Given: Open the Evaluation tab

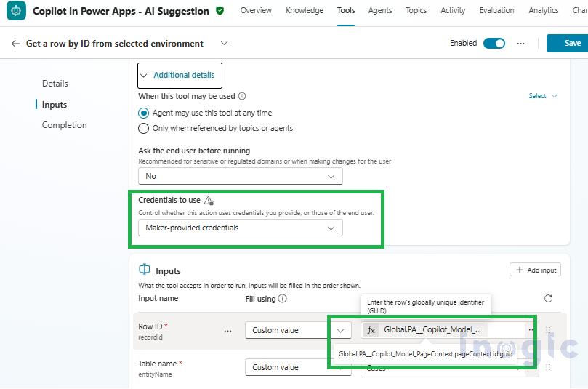Looking at the screenshot, I should (496, 10).
